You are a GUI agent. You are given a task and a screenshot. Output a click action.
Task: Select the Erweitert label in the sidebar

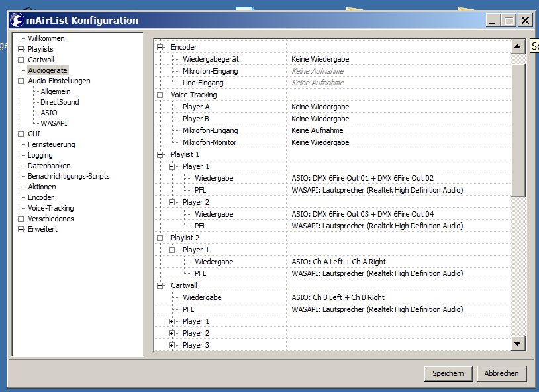(x=42, y=229)
